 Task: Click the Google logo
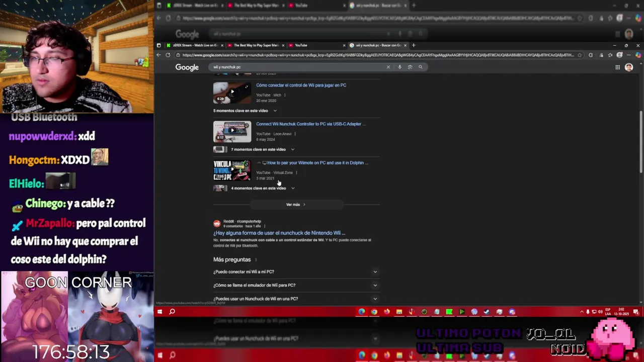187,67
